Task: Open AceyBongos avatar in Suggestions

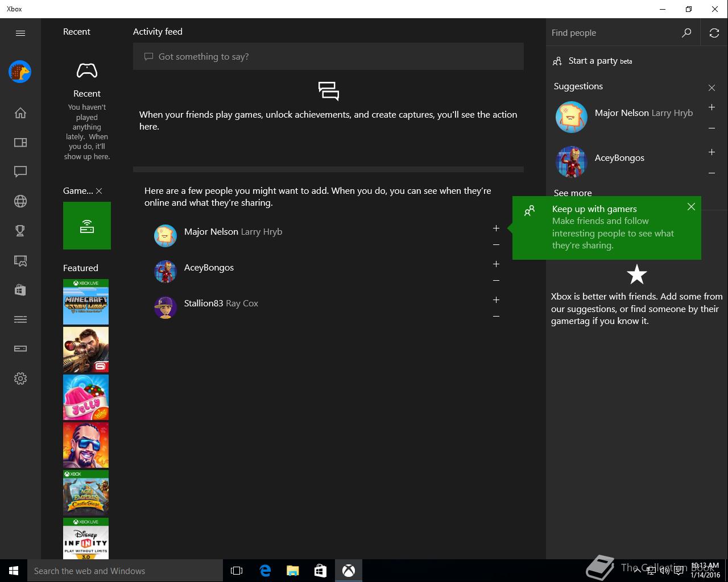Action: click(x=571, y=162)
